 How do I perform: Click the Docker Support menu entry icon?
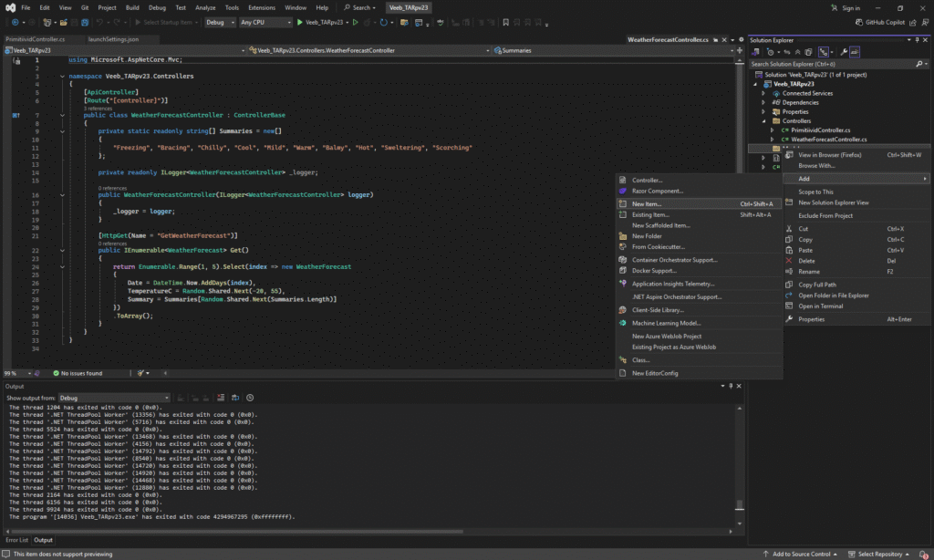623,271
